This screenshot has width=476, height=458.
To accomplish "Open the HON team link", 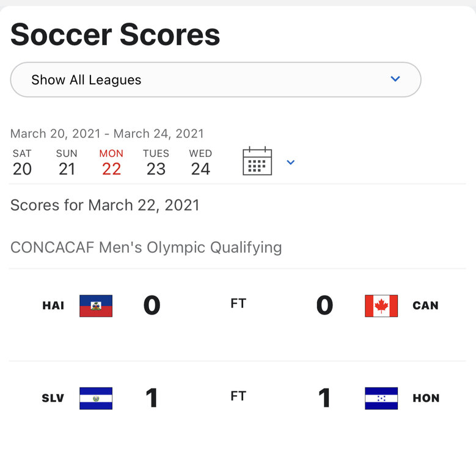I will click(x=426, y=398).
